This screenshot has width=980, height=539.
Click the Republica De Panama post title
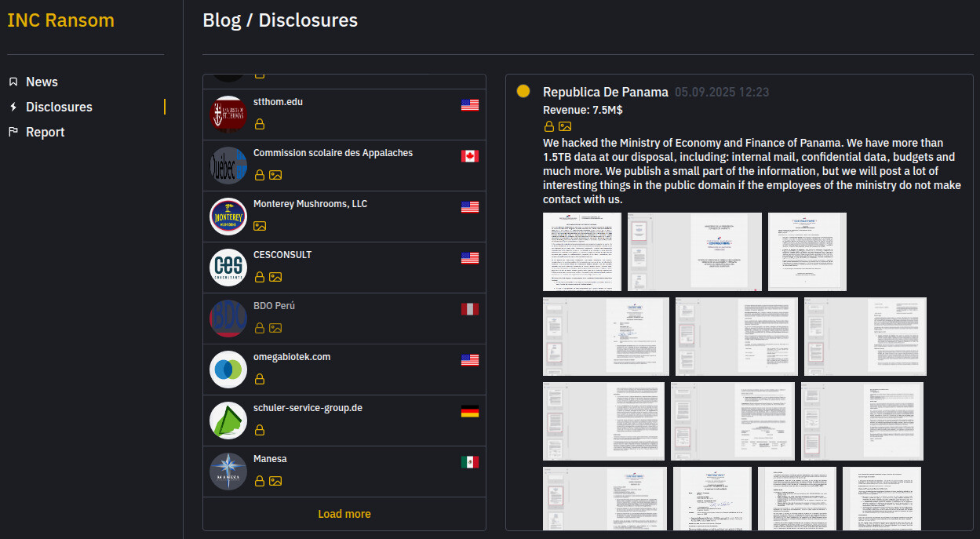[606, 93]
